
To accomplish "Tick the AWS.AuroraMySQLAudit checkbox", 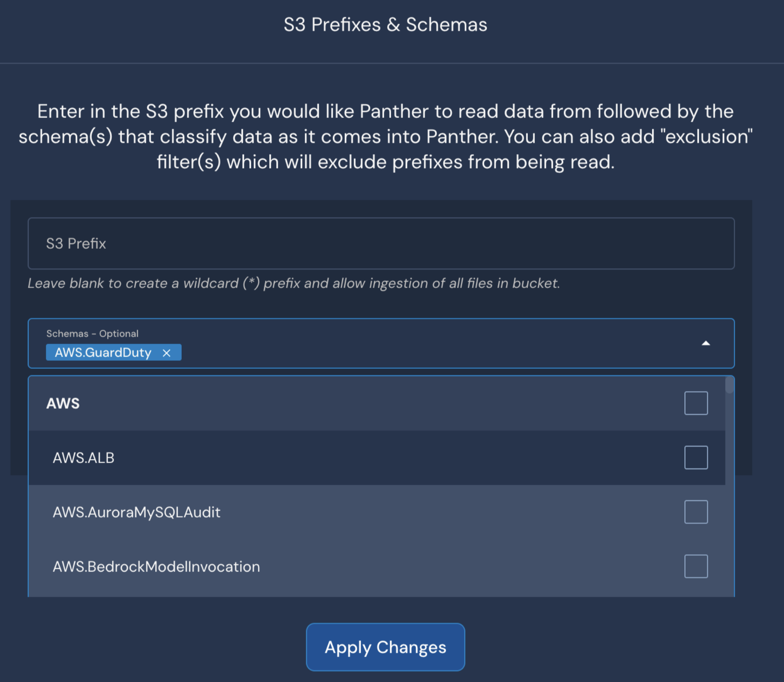I will point(696,512).
